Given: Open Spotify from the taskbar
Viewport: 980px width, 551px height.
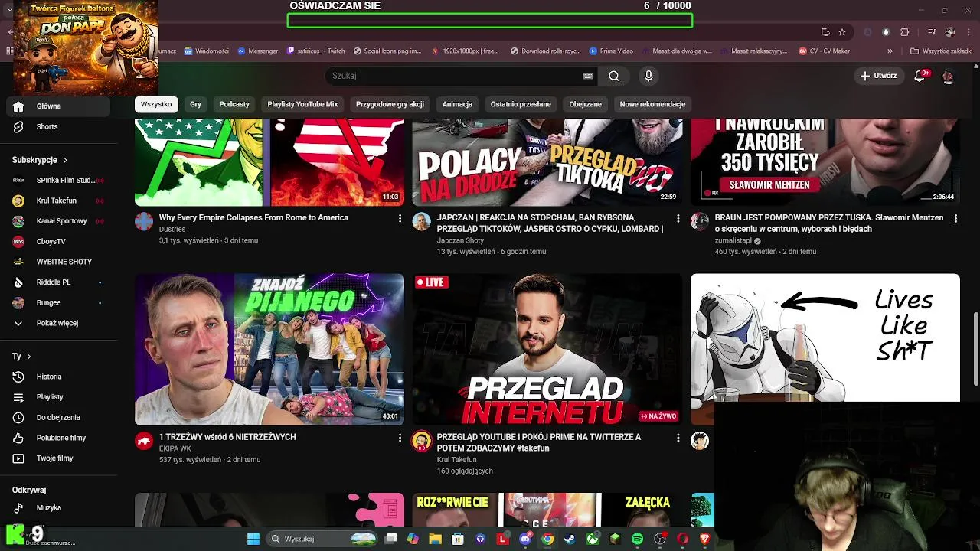Looking at the screenshot, I should click(x=637, y=539).
